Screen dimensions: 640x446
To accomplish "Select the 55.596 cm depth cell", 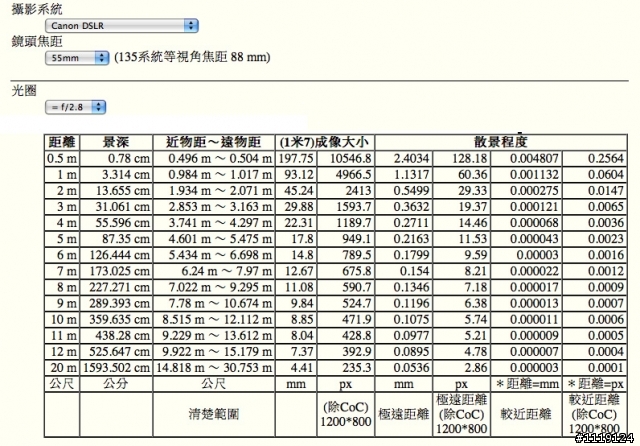I will (x=116, y=223).
